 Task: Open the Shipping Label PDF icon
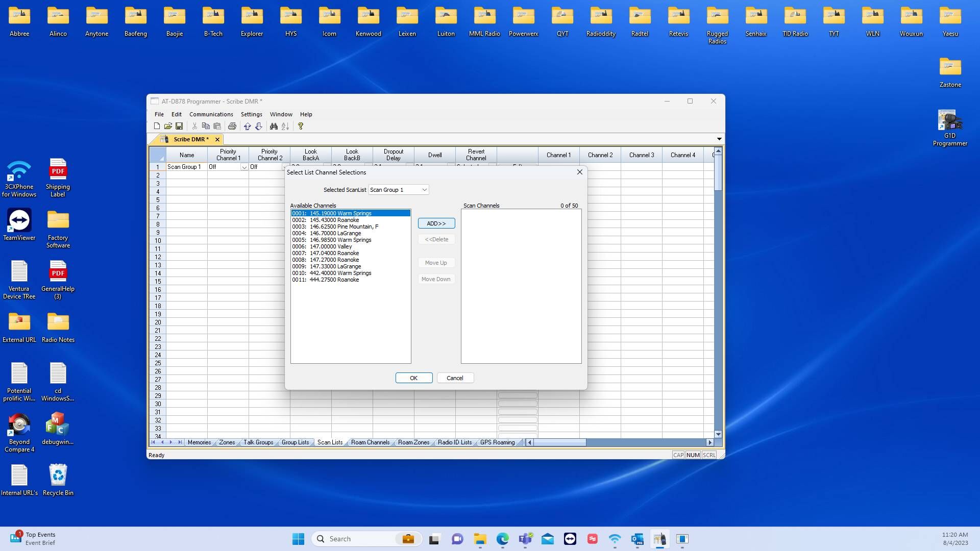coord(58,178)
